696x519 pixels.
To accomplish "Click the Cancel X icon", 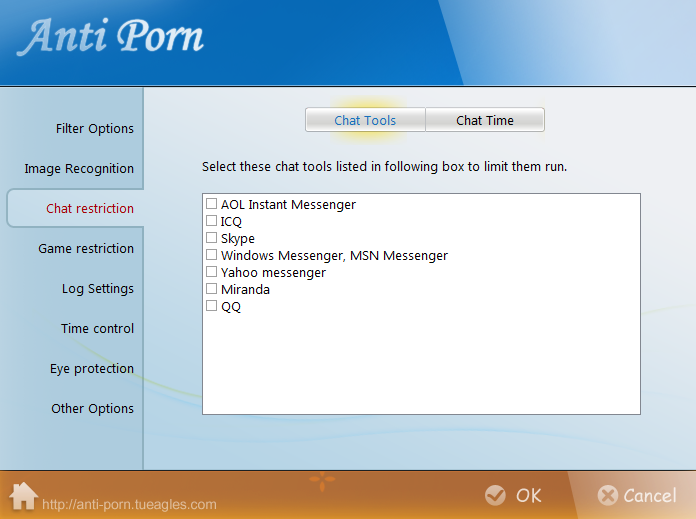I will click(x=607, y=495).
